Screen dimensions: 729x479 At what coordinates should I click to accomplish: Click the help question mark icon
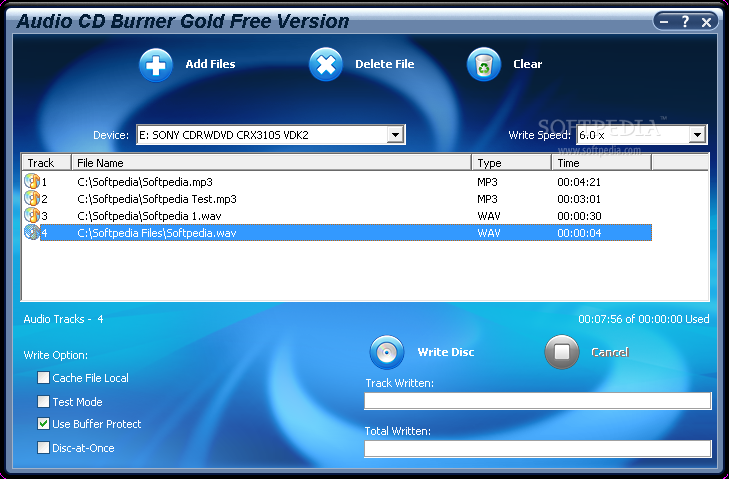(685, 21)
